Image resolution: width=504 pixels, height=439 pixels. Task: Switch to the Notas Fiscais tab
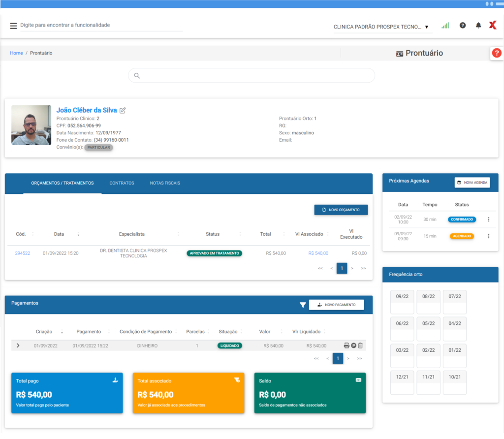(165, 183)
